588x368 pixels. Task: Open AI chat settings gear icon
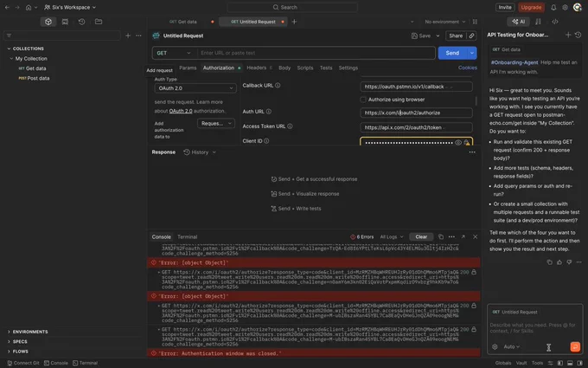coord(495,346)
